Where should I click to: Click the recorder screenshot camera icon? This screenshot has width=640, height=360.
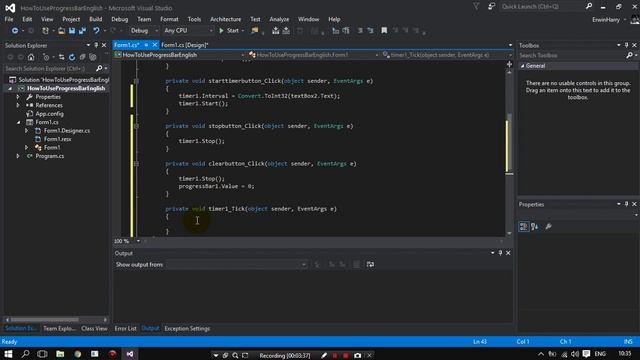point(358,356)
